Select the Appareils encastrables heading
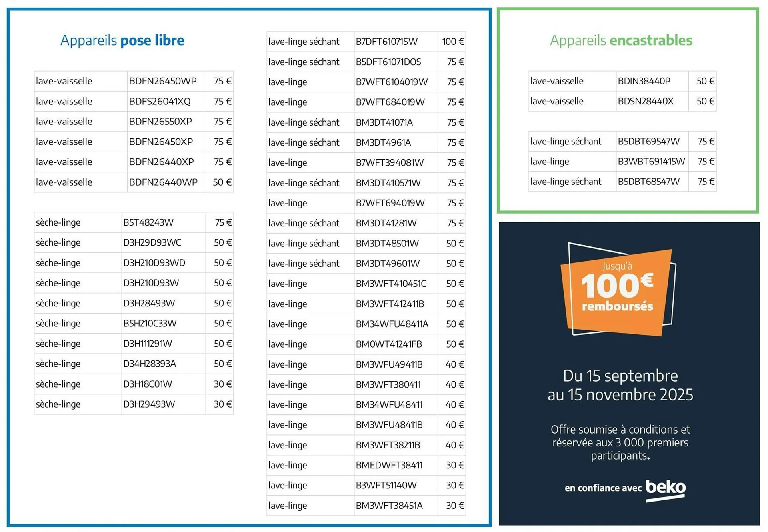Viewport: 768px width, 532px height. coord(622,40)
